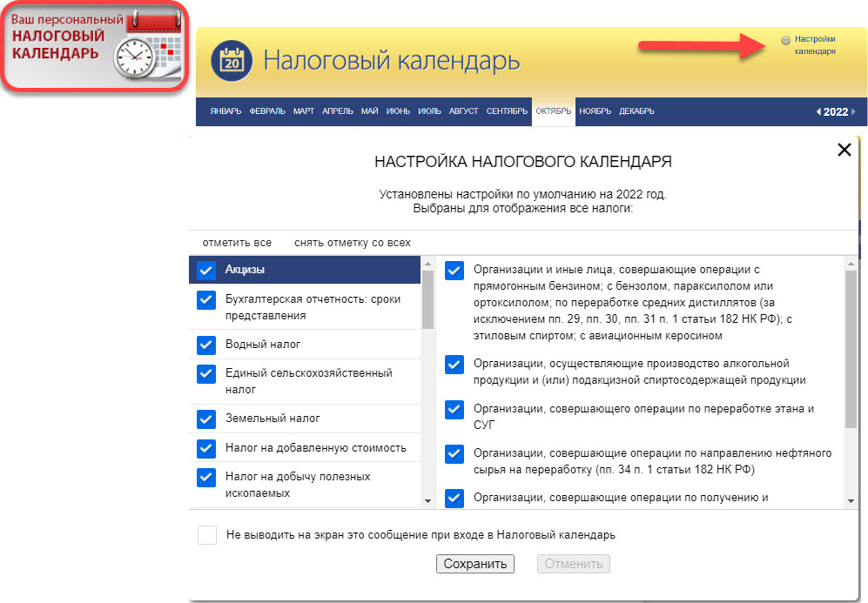Viewport: 868px width, 603px height.
Task: Click the 'отметить все' link
Action: click(x=237, y=243)
